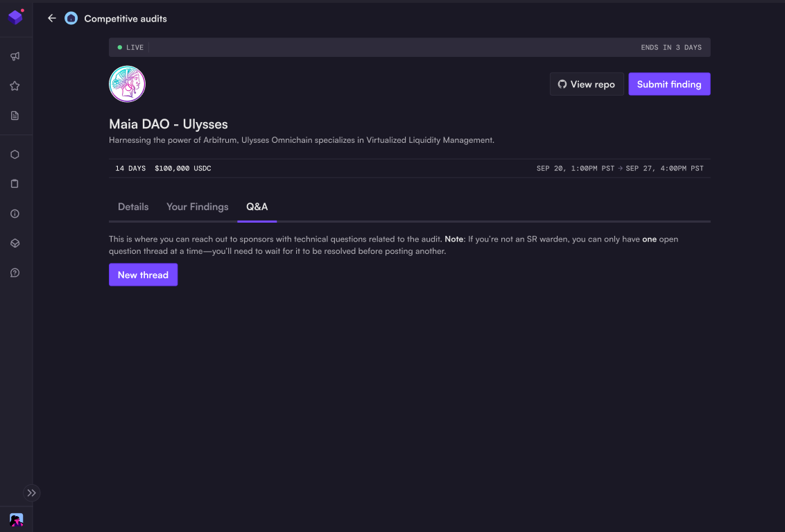The width and height of the screenshot is (785, 532).
Task: Click the hexagon icon in sidebar
Action: (15, 155)
